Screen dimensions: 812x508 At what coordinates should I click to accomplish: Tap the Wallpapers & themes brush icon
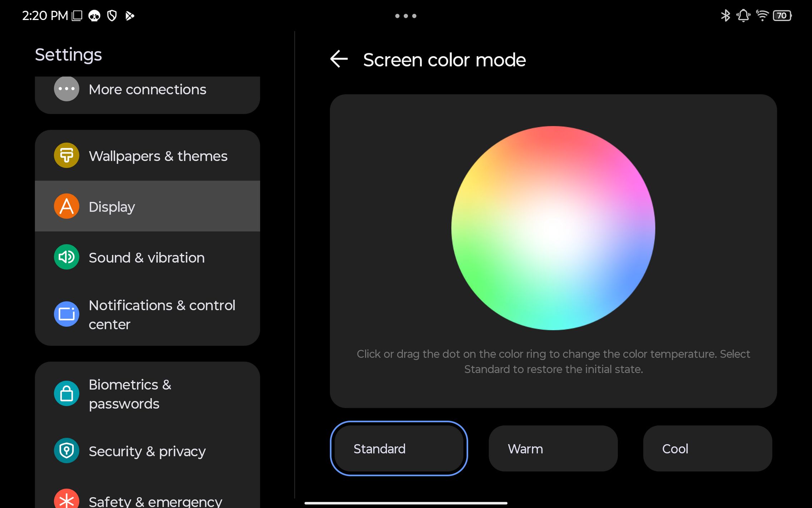(x=66, y=156)
